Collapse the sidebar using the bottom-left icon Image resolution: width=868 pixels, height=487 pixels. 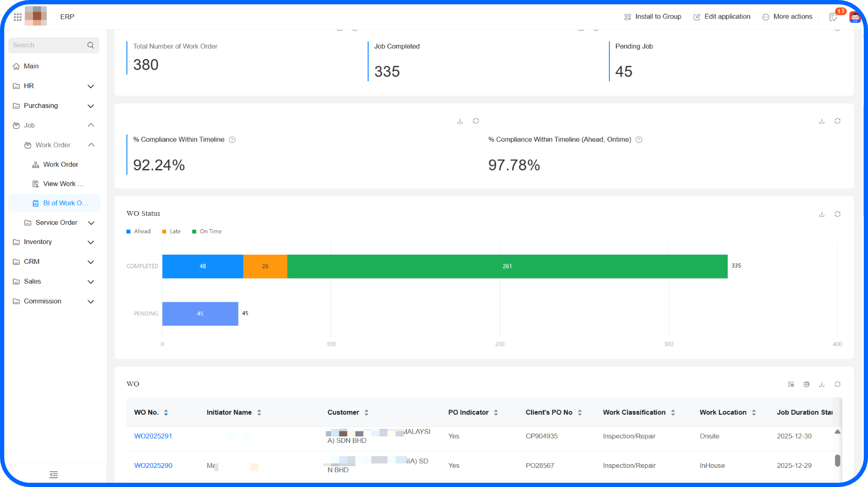pyautogui.click(x=53, y=474)
